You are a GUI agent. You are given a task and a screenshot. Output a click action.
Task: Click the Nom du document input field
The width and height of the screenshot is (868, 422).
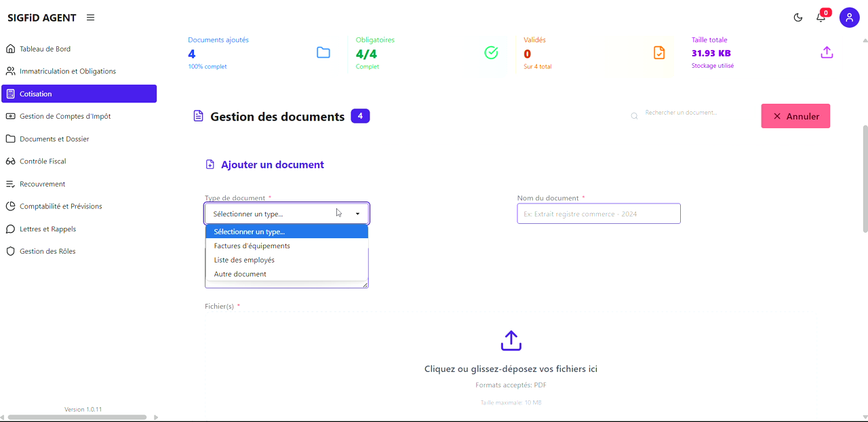pyautogui.click(x=598, y=213)
